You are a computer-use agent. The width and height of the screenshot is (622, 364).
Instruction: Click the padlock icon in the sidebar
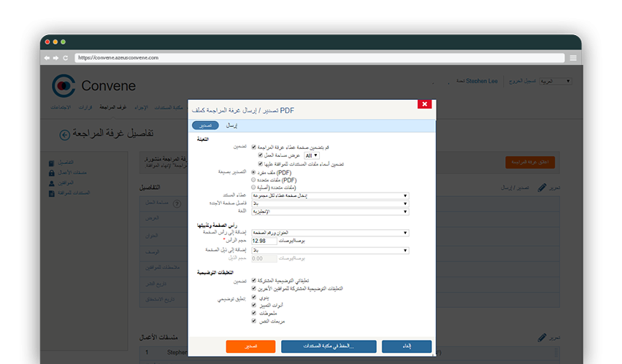(52, 173)
